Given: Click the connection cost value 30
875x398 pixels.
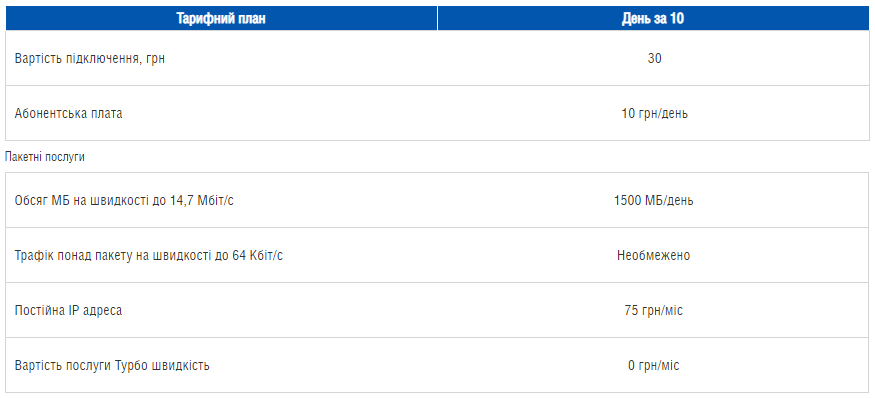Looking at the screenshot, I should click(654, 58).
